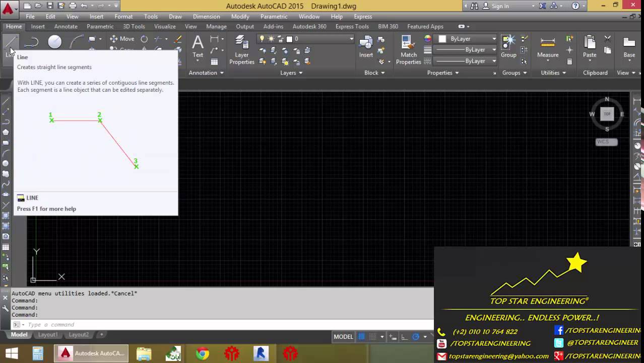
Task: Open the layer dropdown list
Action: coord(352,39)
